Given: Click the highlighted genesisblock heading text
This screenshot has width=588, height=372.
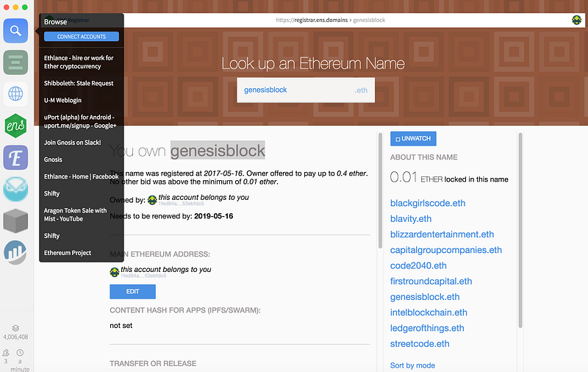Looking at the screenshot, I should tap(218, 151).
